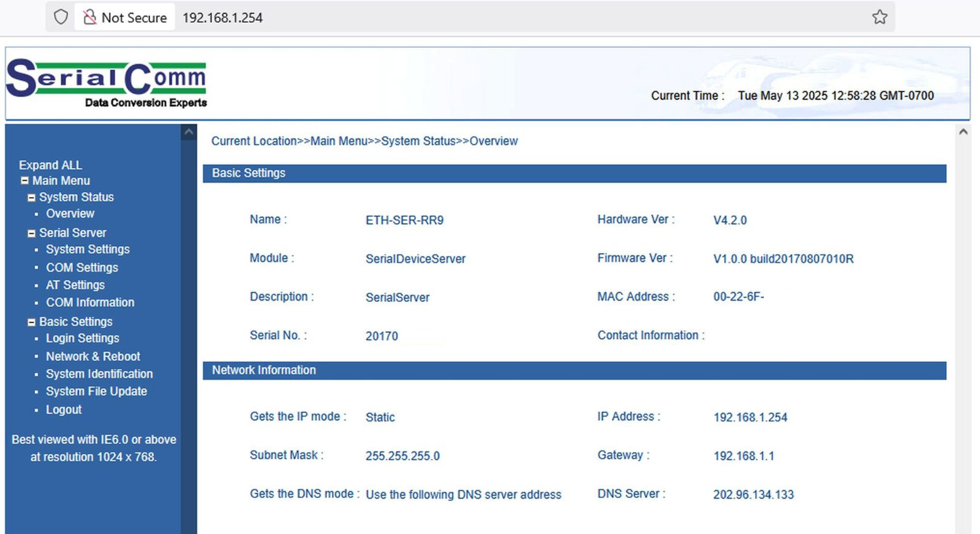
Task: Click the Expand ALL link
Action: 50,165
